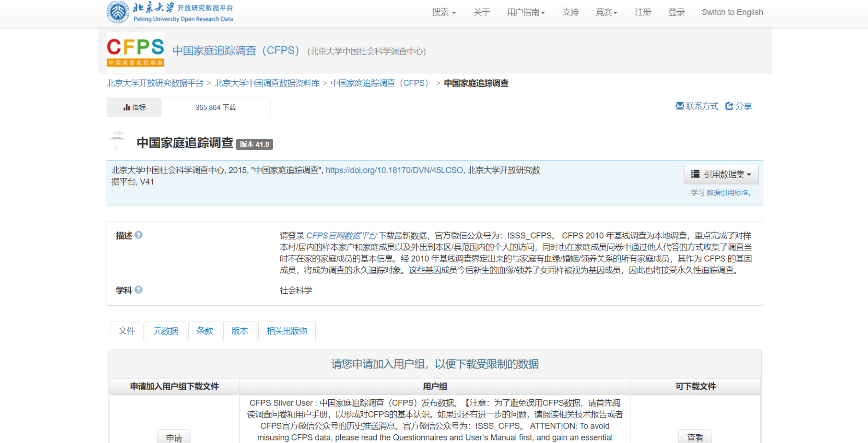868x443 pixels.
Task: Switch to the 条款 tab
Action: (205, 331)
